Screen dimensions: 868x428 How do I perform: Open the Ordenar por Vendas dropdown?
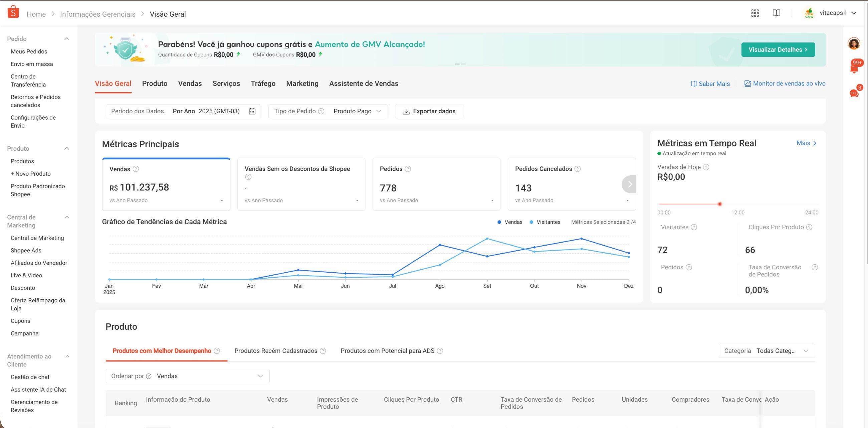coord(188,376)
